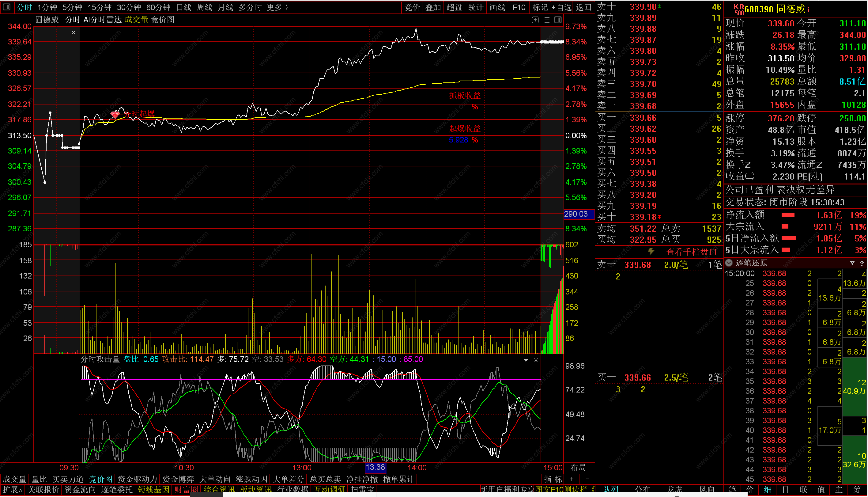Open the 分时攻击量 indicator dropdown arrow
868x497 pixels.
pyautogui.click(x=526, y=360)
